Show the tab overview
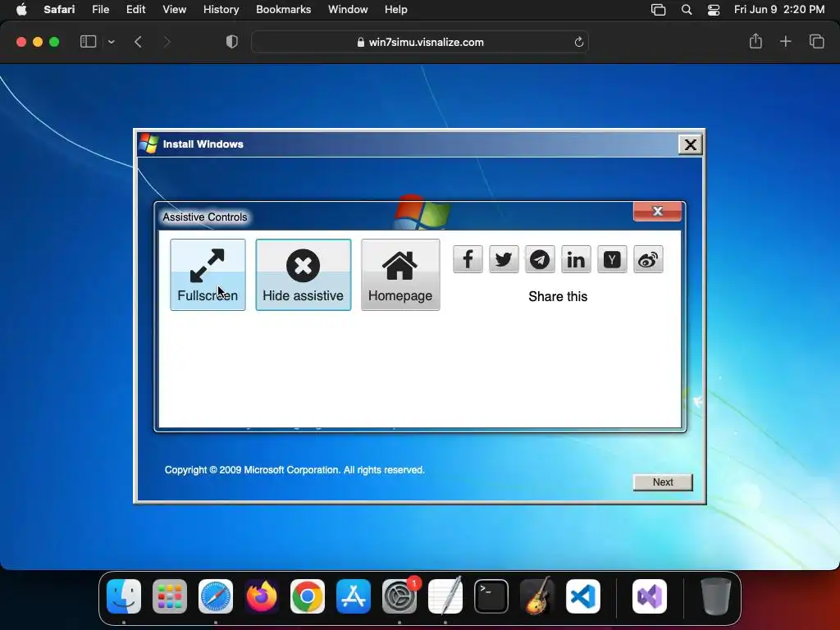The image size is (840, 630). (816, 42)
